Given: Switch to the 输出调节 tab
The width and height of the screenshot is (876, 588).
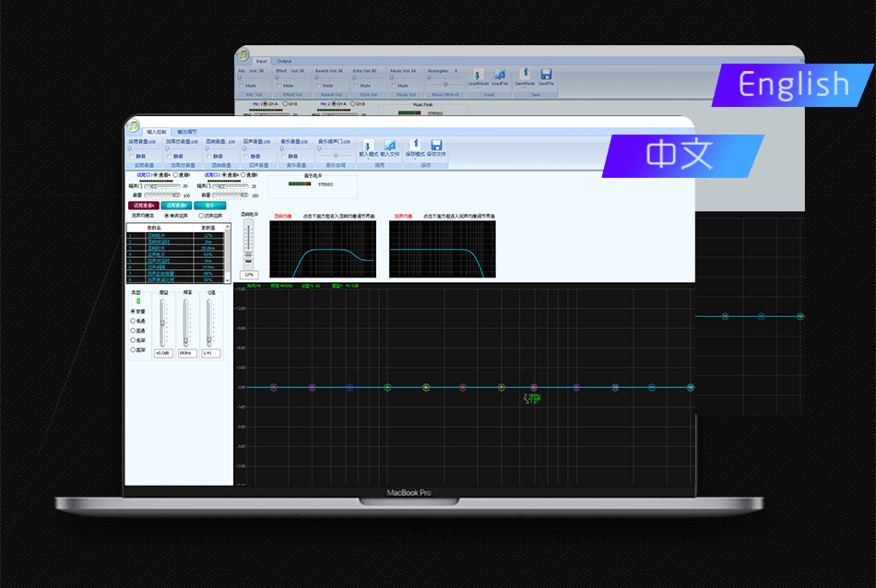Looking at the screenshot, I should (x=186, y=132).
